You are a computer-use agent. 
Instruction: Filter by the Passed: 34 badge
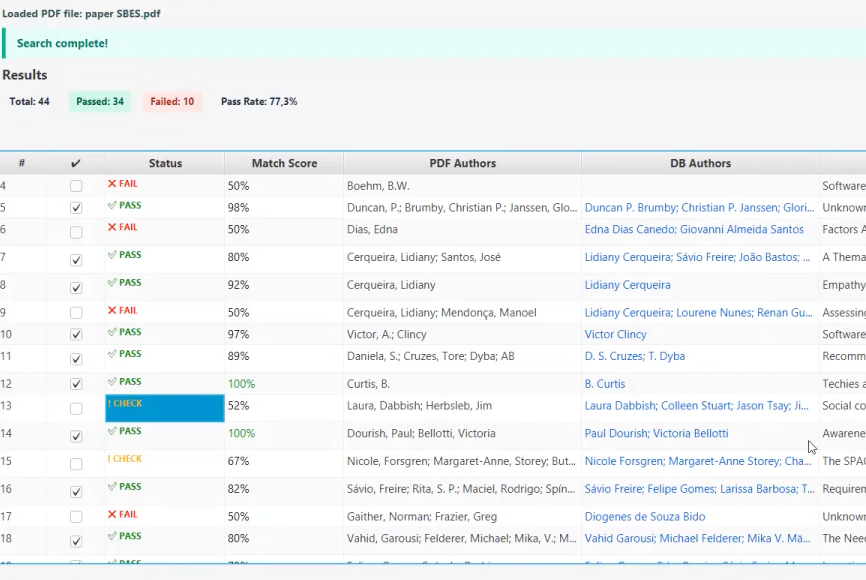pyautogui.click(x=100, y=101)
